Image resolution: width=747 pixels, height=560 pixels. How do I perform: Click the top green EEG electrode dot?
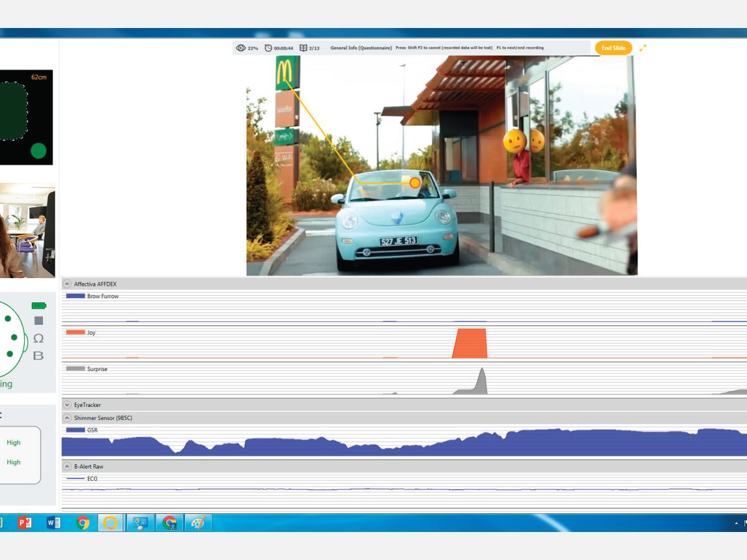pos(7,319)
